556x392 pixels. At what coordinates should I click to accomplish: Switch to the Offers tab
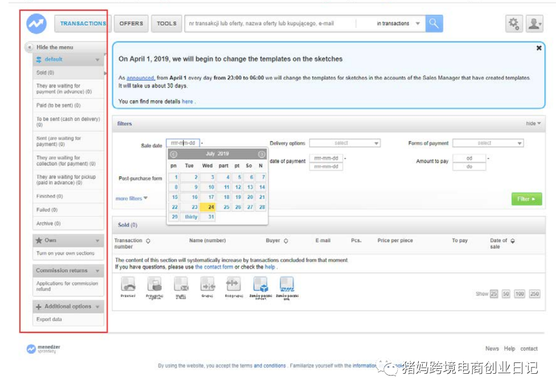click(131, 23)
